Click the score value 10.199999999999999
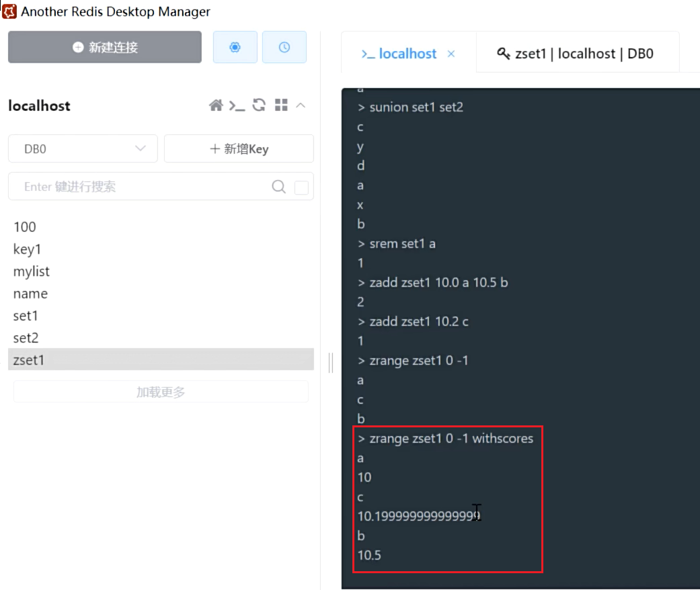 point(419,516)
